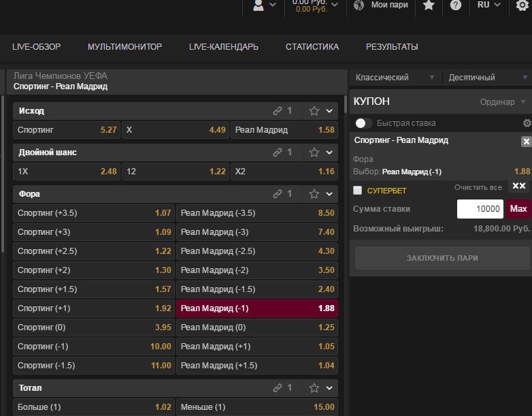532x416 pixels.
Task: Collapse the Двойной шанс market section
Action: (x=329, y=152)
